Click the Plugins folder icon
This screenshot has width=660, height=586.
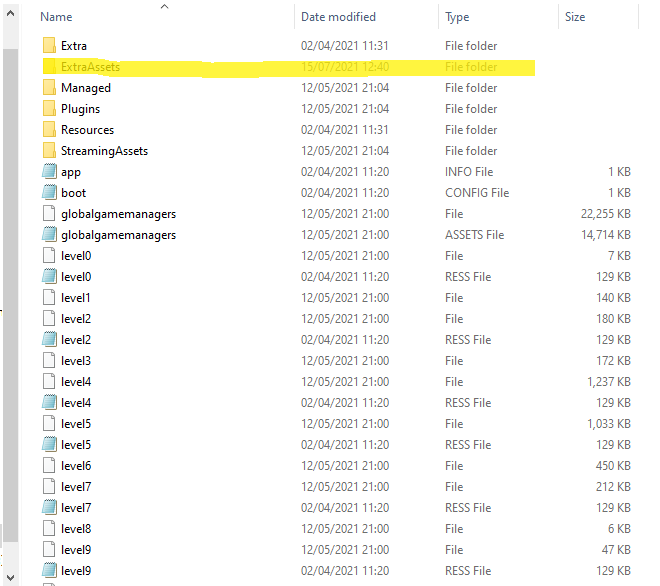pyautogui.click(x=50, y=109)
